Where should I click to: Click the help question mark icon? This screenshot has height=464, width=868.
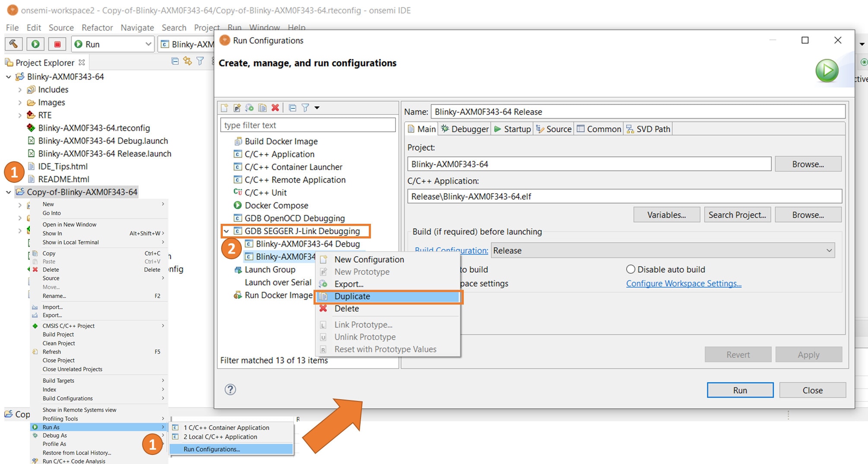pos(230,389)
